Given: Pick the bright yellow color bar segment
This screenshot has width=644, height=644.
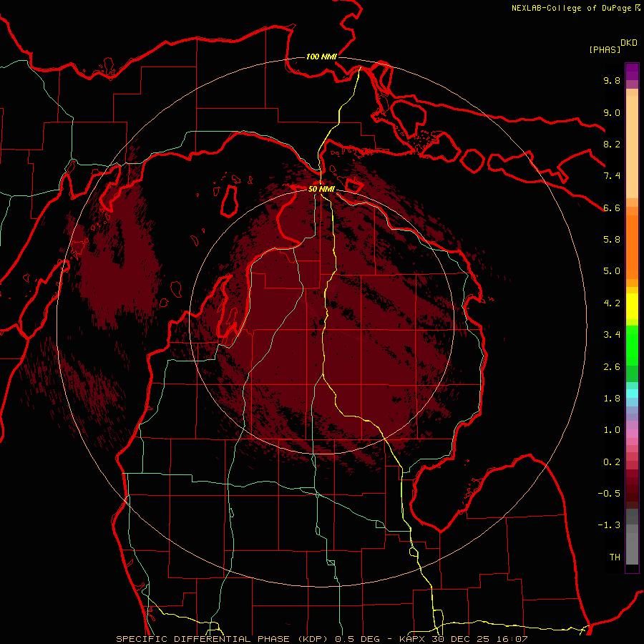Looking at the screenshot, I should coord(632,306).
